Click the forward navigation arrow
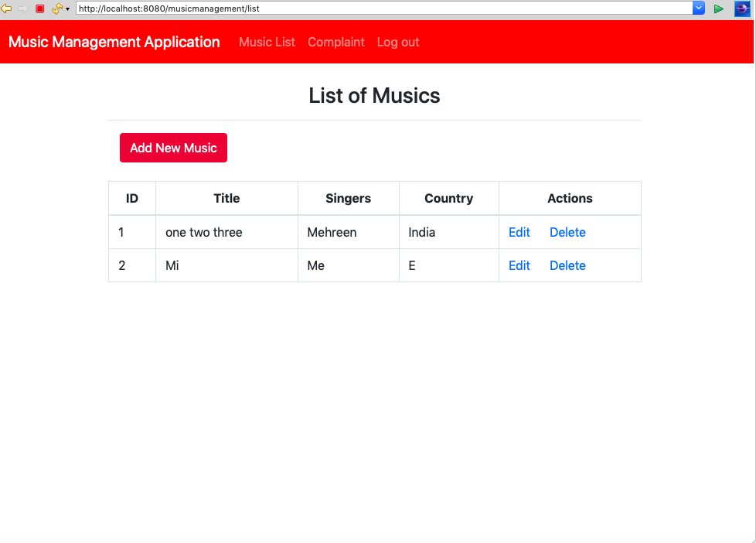756x543 pixels. (x=22, y=9)
